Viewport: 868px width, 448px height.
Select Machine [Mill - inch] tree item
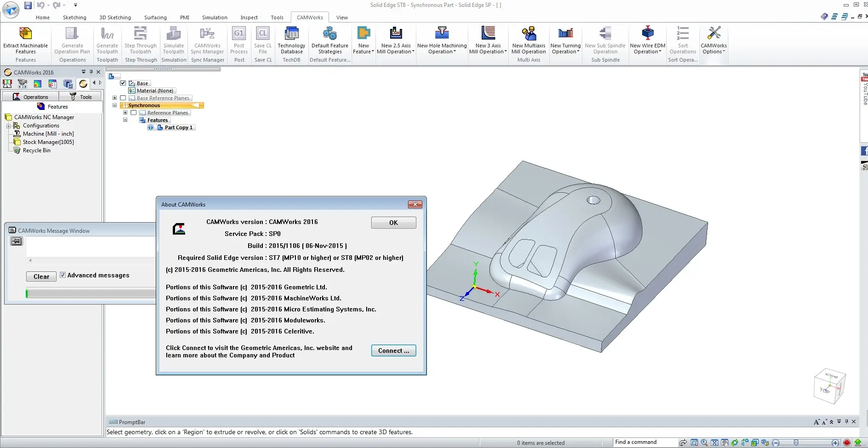48,134
